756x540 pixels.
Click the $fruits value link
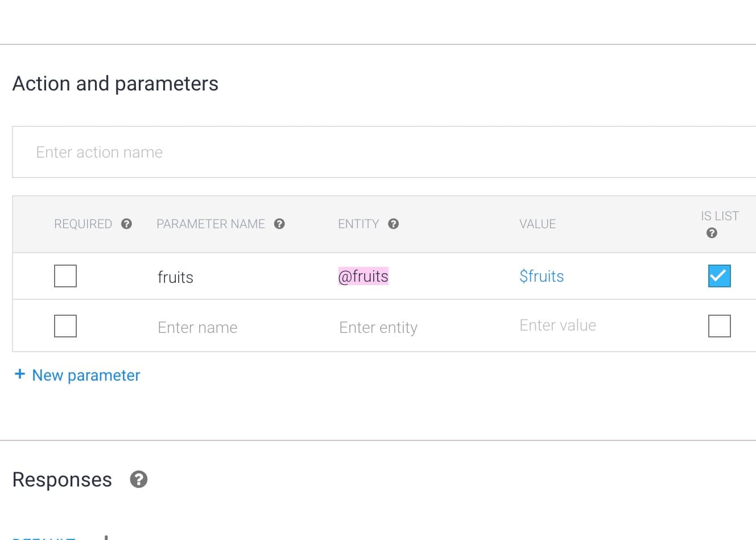tap(542, 276)
